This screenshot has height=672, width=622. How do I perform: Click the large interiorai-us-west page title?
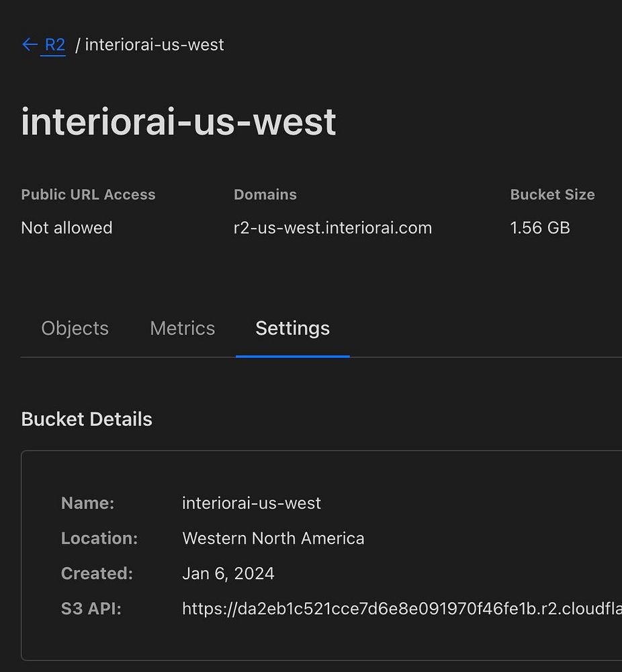179,122
